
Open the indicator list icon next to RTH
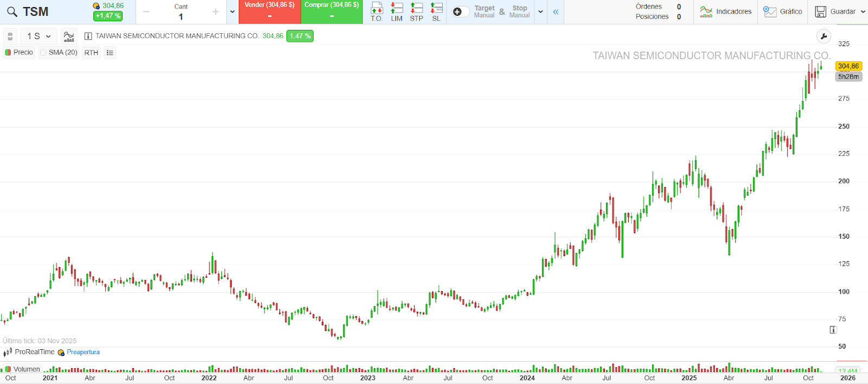click(x=110, y=53)
